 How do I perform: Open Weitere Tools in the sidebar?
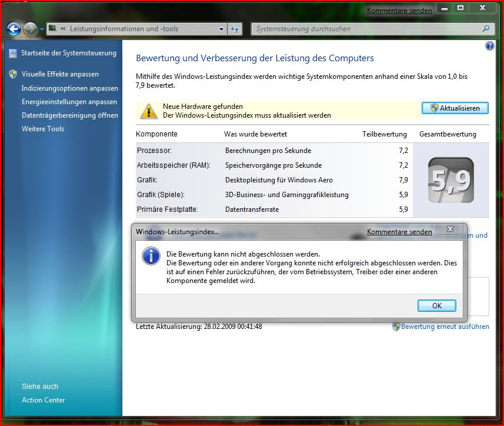(x=43, y=129)
